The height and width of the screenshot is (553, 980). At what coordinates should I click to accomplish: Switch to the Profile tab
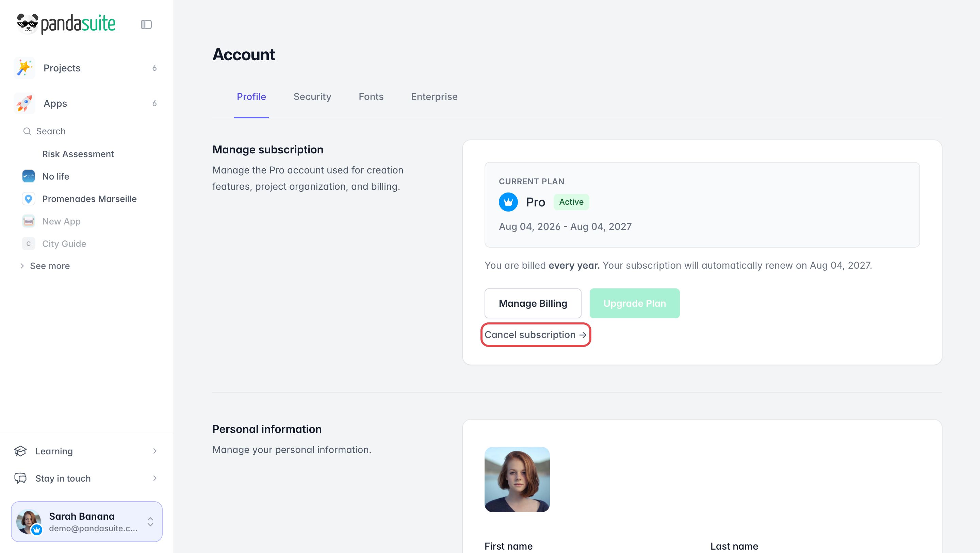click(251, 97)
